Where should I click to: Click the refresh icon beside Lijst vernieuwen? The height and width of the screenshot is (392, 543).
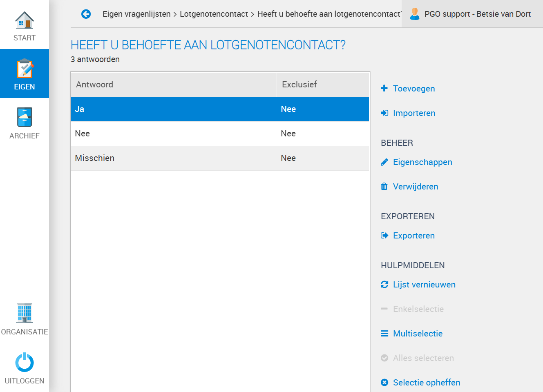pos(384,285)
